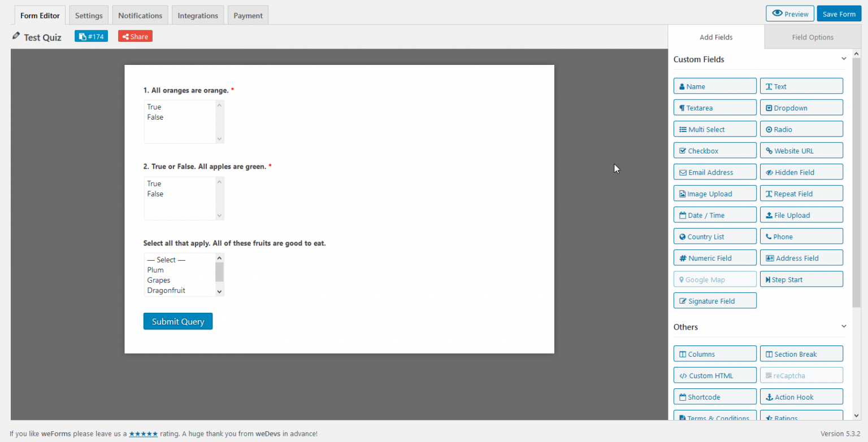The image size is (868, 442).
Task: Leave a five-star rating for weForms
Action: click(x=143, y=434)
